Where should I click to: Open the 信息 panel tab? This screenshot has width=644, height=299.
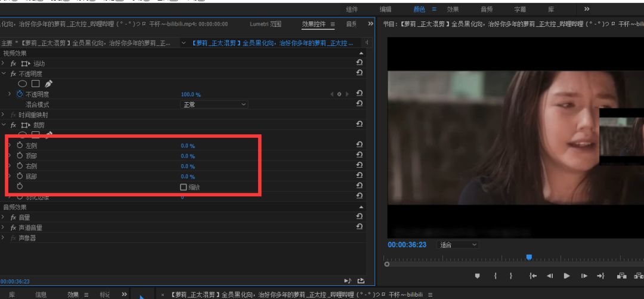[x=41, y=294]
